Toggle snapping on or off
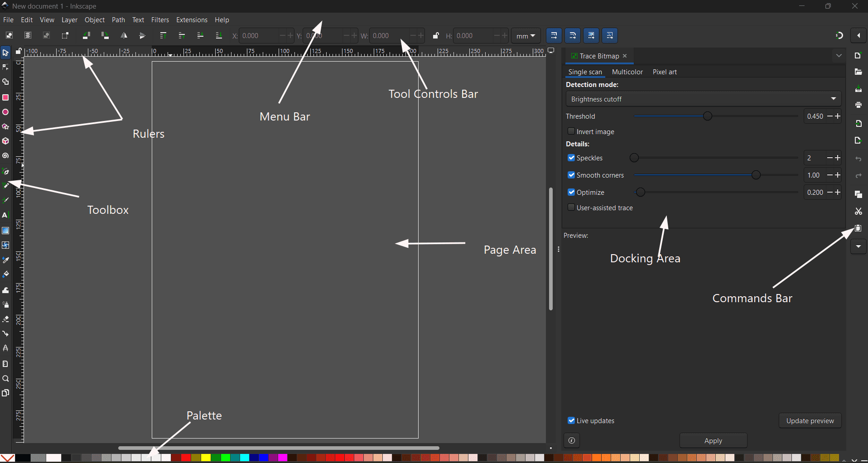This screenshot has height=463, width=868. point(839,35)
